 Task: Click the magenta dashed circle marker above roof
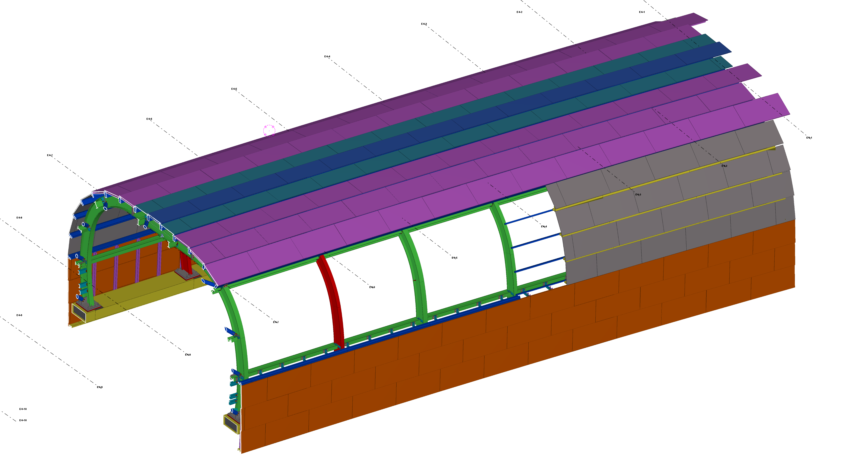coord(269,130)
